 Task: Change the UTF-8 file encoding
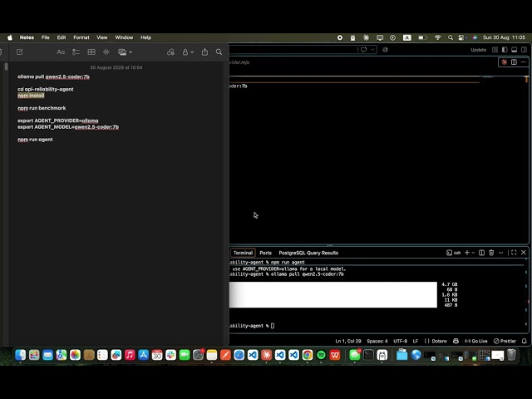click(x=400, y=341)
